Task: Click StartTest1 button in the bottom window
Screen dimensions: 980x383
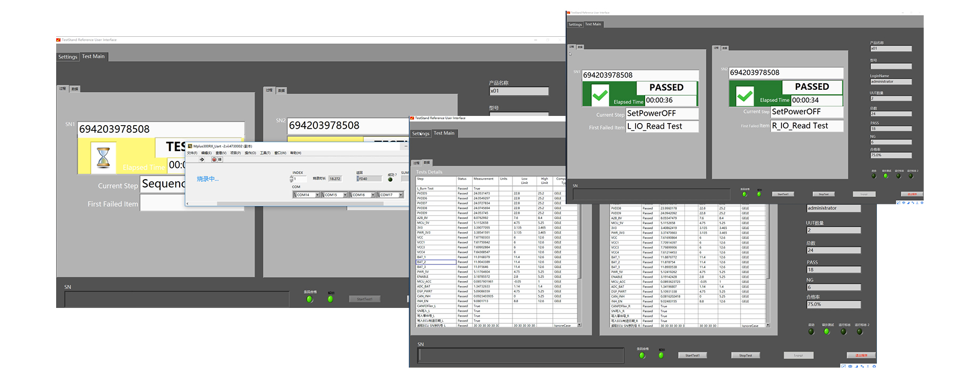Action: (692, 355)
